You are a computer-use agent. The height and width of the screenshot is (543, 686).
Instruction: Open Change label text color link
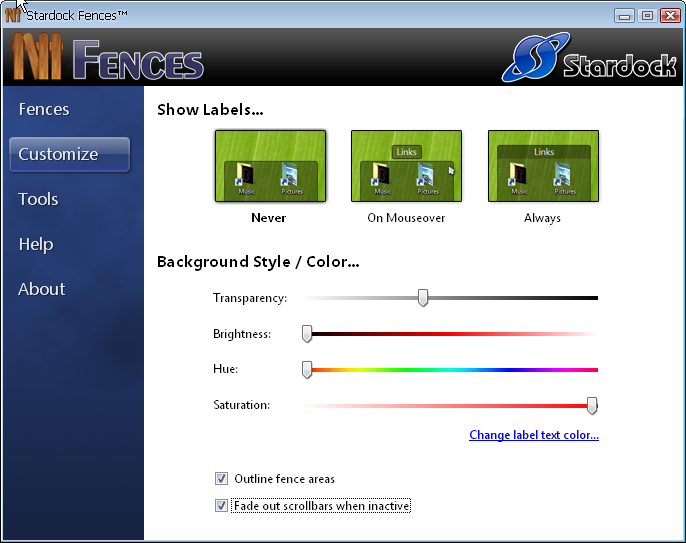(x=534, y=435)
